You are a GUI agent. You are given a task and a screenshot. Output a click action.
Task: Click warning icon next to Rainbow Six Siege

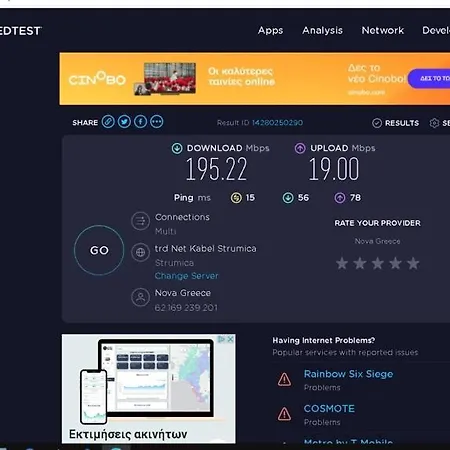coord(284,379)
